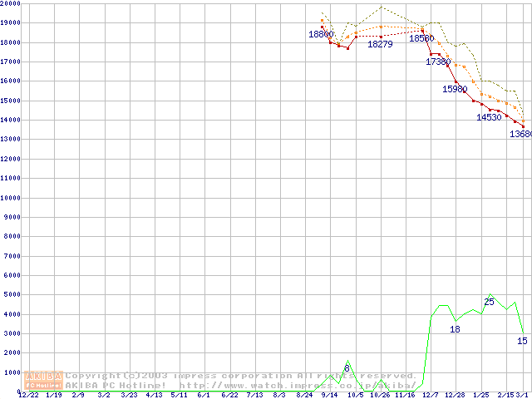Select the green line's label 8
Image resolution: width=532 pixels, height=399 pixels.
click(x=347, y=368)
